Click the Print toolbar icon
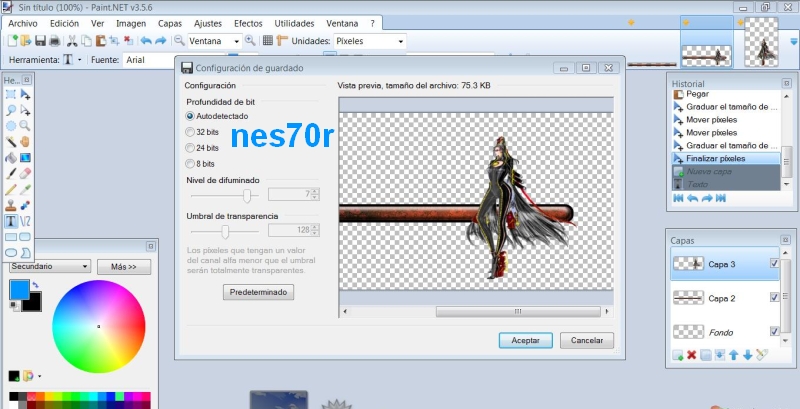This screenshot has width=800, height=409. [54, 41]
